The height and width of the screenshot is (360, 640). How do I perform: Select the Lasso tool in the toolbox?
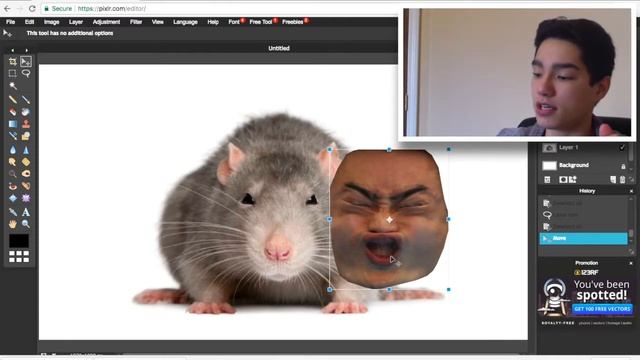(x=26, y=73)
